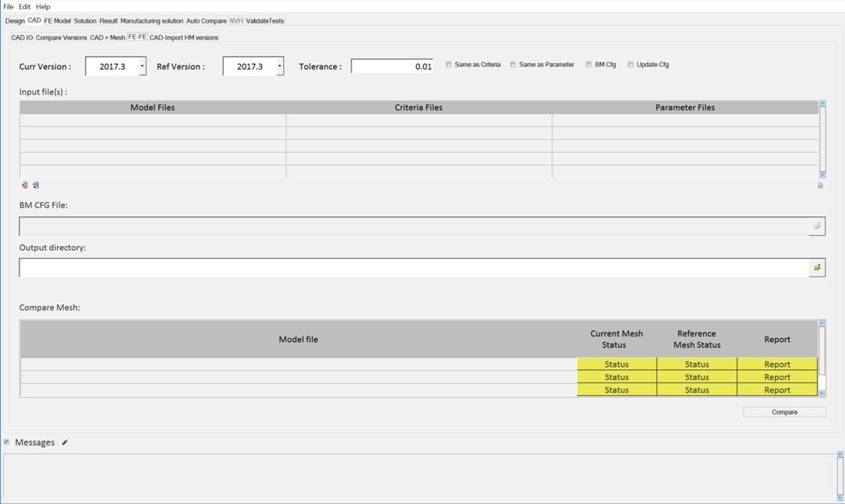
Task: Click the Tolerance input field
Action: click(x=391, y=67)
